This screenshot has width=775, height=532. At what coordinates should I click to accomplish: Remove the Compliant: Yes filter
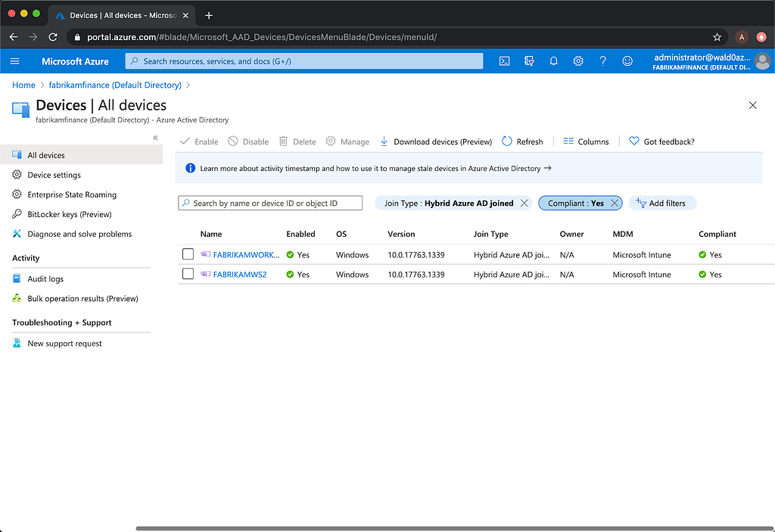pos(615,204)
